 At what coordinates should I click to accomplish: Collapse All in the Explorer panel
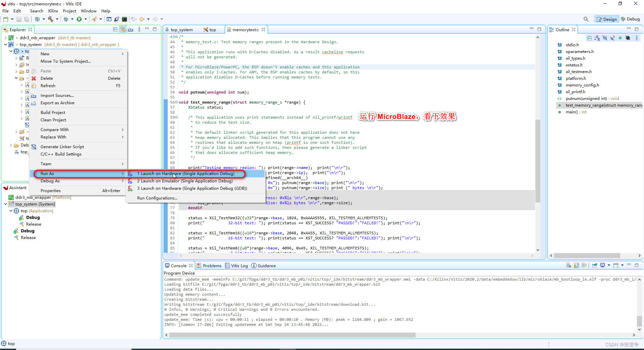[x=115, y=30]
